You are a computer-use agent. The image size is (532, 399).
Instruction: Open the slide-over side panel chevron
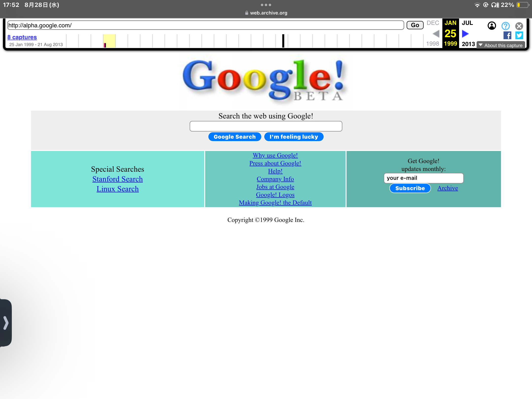coord(6,323)
